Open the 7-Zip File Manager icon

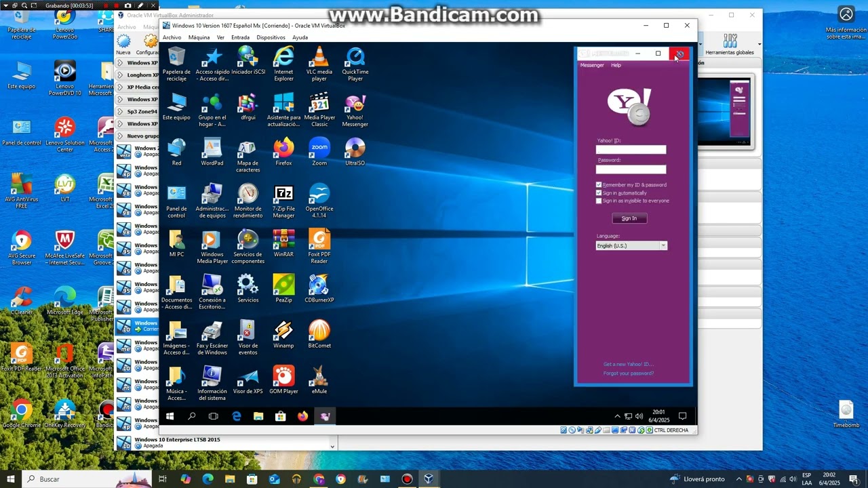[283, 201]
